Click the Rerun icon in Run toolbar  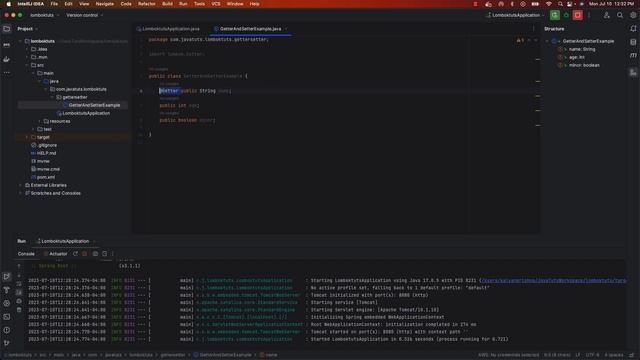click(x=76, y=253)
